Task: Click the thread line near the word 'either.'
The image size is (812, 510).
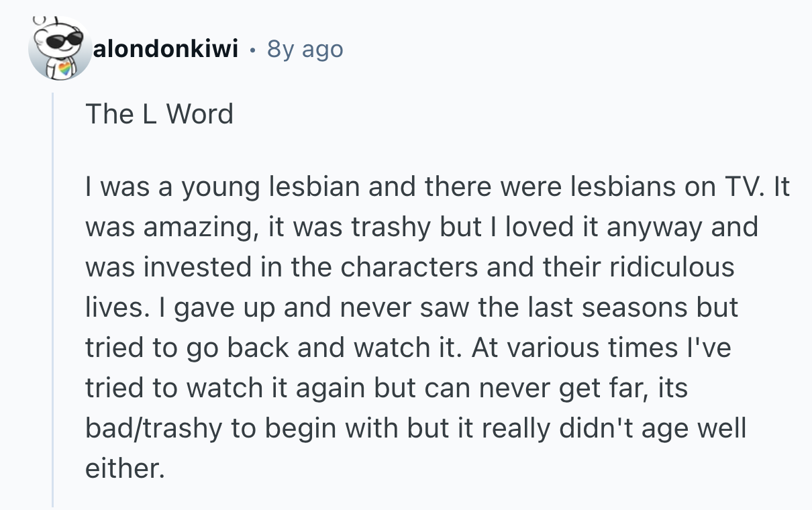Action: pyautogui.click(x=53, y=468)
